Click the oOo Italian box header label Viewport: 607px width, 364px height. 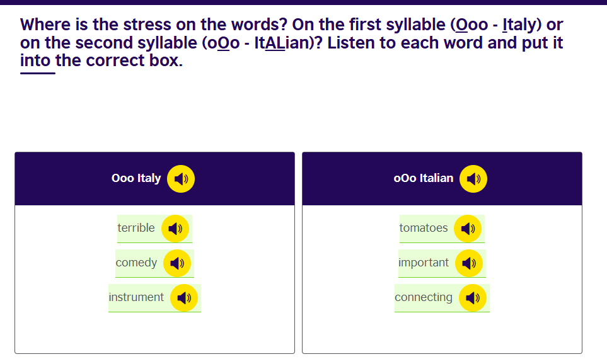tap(424, 178)
